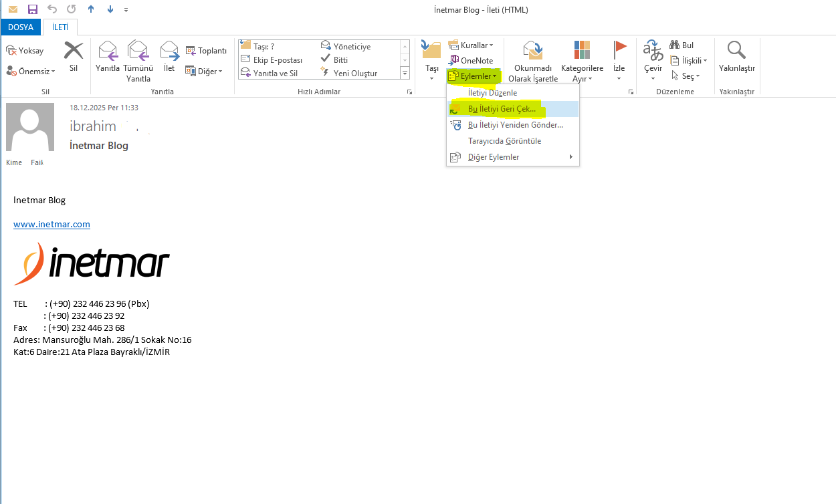Screen dimensions: 836x504
Task: Click the Sil (Delete) X icon
Action: (74, 51)
